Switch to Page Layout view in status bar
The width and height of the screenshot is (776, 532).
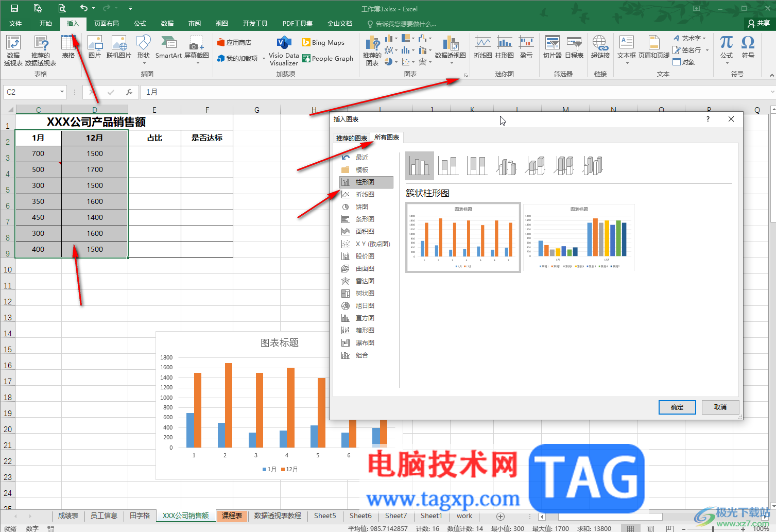point(650,528)
